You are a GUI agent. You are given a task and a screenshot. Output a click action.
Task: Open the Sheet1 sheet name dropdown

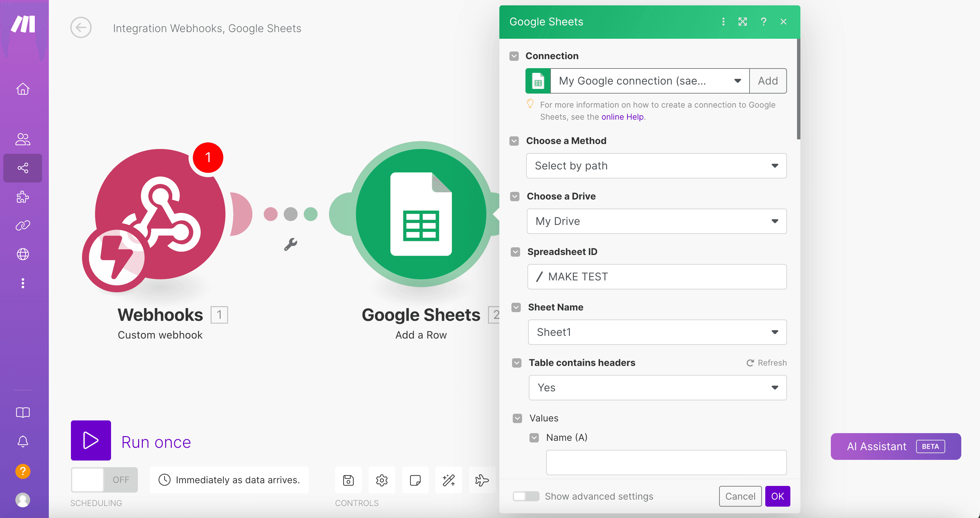click(657, 332)
